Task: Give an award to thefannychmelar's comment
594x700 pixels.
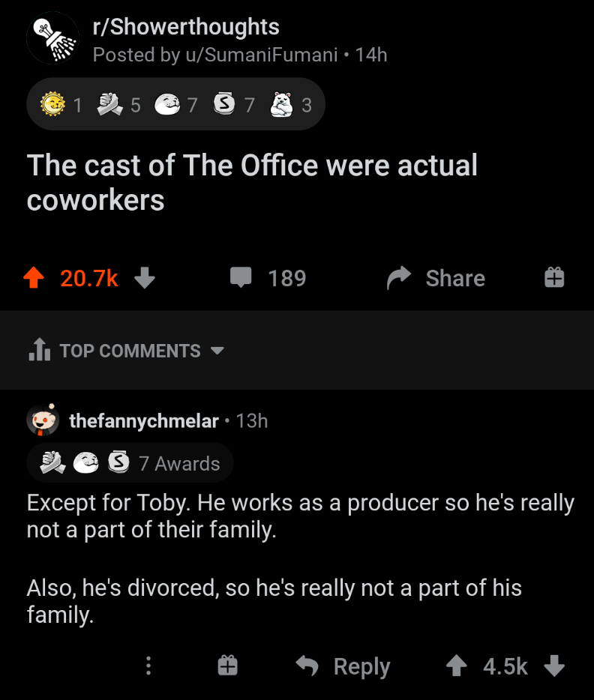Action: [228, 666]
